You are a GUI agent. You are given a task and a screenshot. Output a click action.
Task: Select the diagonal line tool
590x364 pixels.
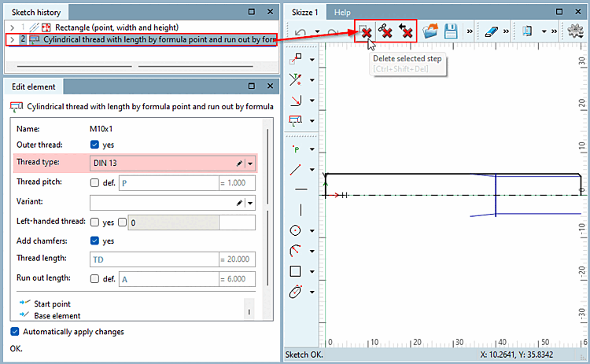(x=296, y=170)
